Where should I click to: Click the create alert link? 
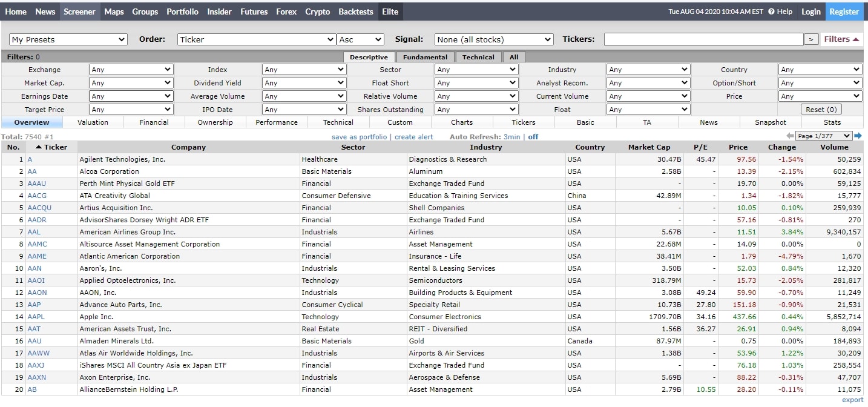pyautogui.click(x=414, y=137)
